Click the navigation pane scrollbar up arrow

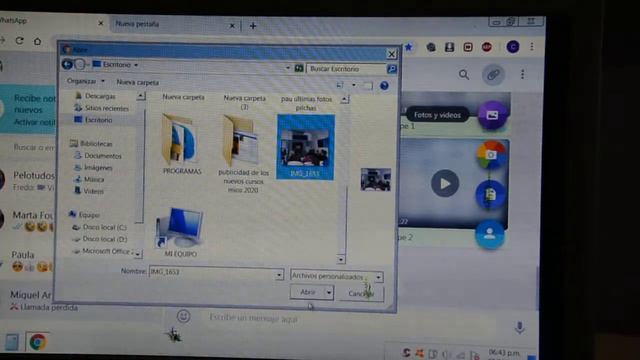click(141, 96)
